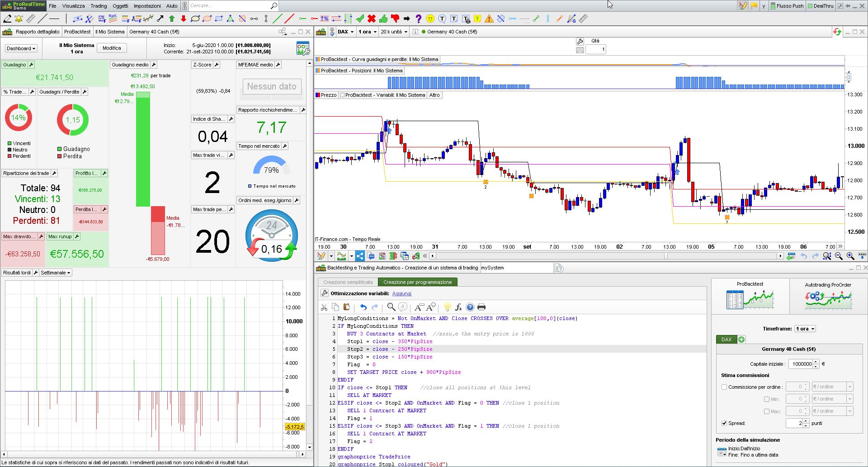
Task: Uncheck the Spread checkbox
Action: (724, 423)
